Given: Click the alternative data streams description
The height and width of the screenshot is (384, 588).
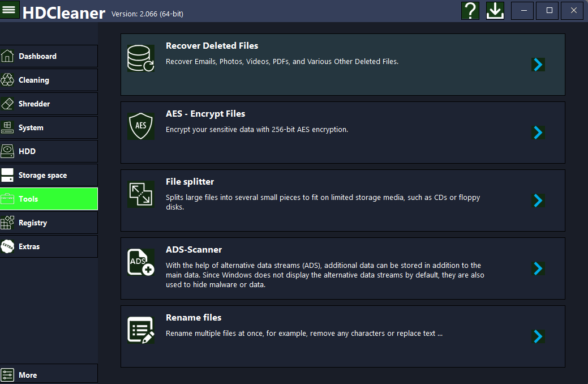Looking at the screenshot, I should (x=325, y=275).
